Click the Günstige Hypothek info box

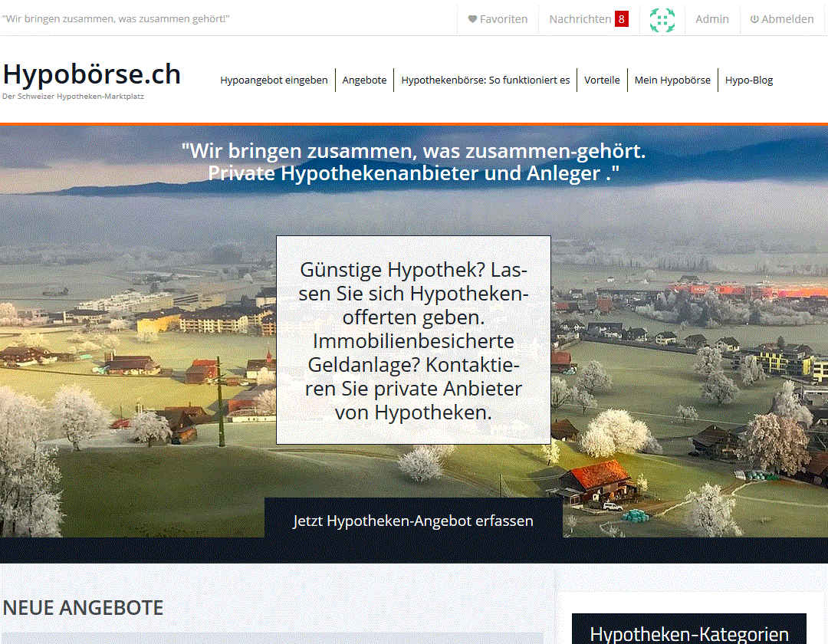pos(413,340)
